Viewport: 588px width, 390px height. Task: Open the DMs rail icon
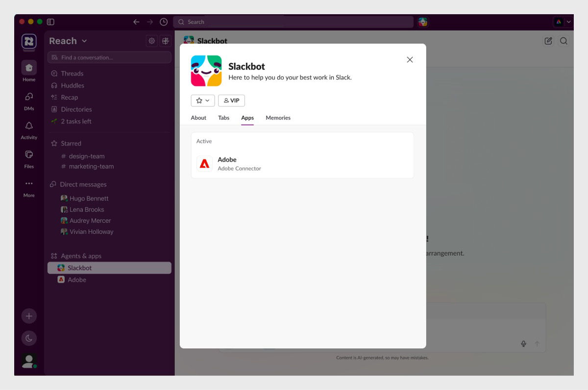tap(29, 97)
